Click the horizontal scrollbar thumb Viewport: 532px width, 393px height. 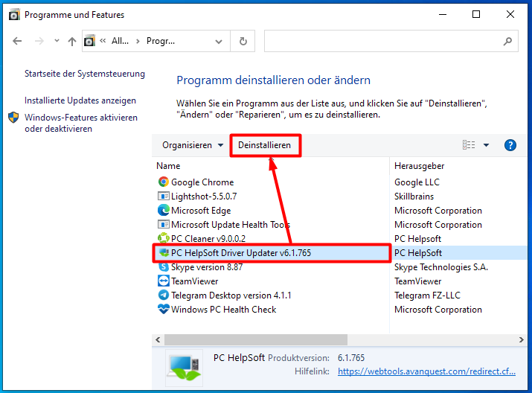[256, 339]
